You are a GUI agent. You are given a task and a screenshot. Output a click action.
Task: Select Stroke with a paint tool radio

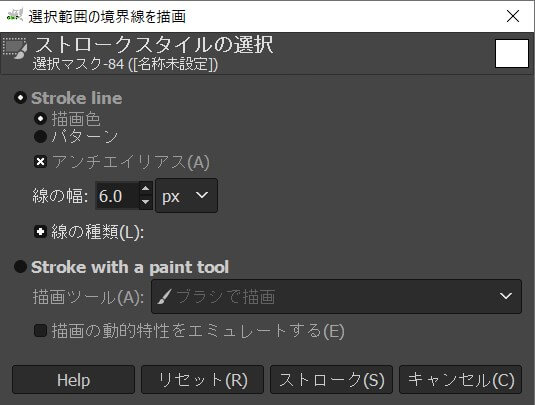(x=20, y=267)
